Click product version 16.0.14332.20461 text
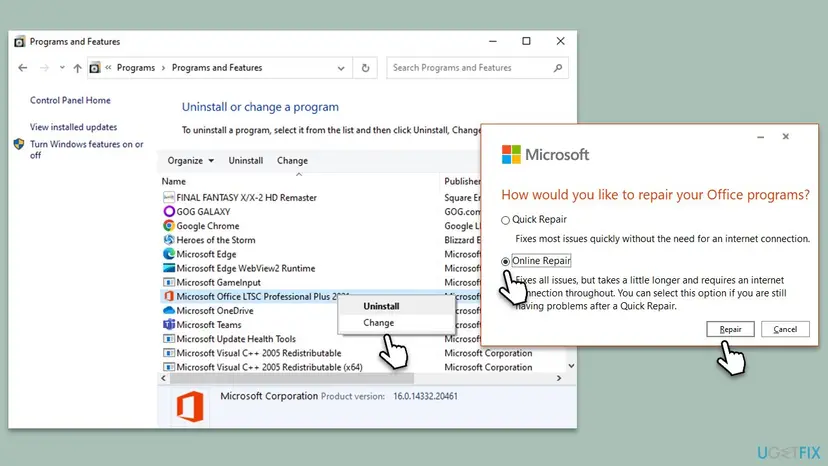This screenshot has height=466, width=828. (425, 396)
